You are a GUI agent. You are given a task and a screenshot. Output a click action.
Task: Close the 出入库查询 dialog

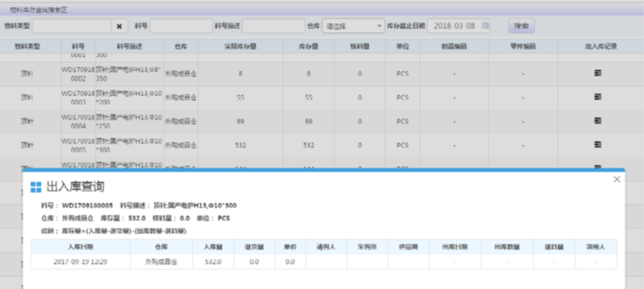(x=616, y=180)
